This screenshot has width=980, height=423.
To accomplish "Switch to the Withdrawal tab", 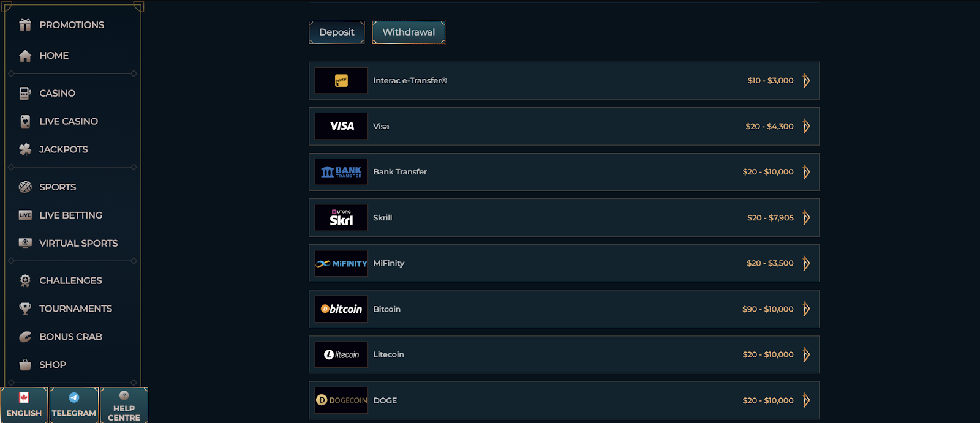I will coord(409,32).
